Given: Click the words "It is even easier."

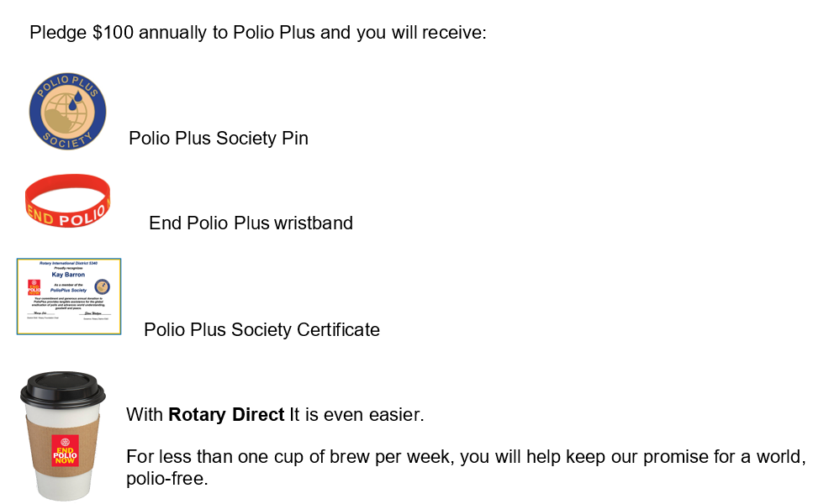Looking at the screenshot, I should (356, 415).
